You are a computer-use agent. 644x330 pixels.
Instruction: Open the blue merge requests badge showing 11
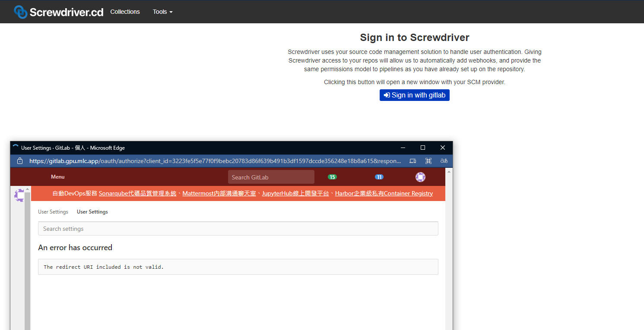(379, 177)
